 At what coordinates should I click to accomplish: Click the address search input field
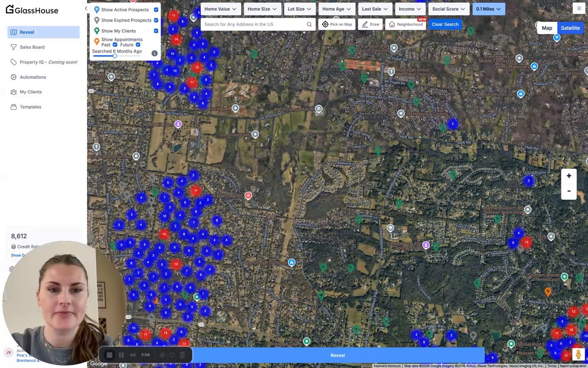[x=254, y=24]
